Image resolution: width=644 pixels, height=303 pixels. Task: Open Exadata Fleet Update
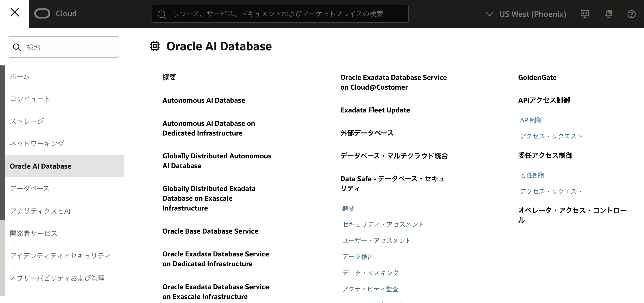click(375, 110)
